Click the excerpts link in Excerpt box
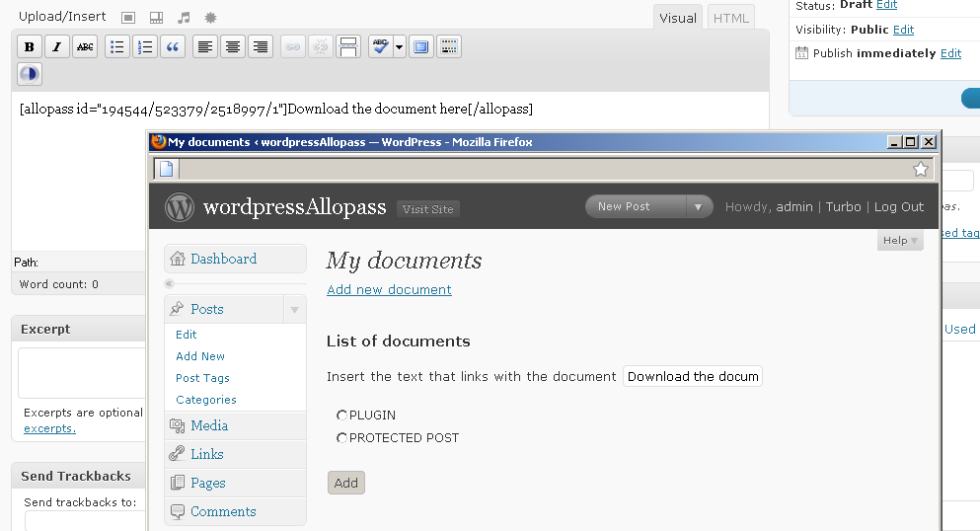This screenshot has width=980, height=531. click(49, 428)
